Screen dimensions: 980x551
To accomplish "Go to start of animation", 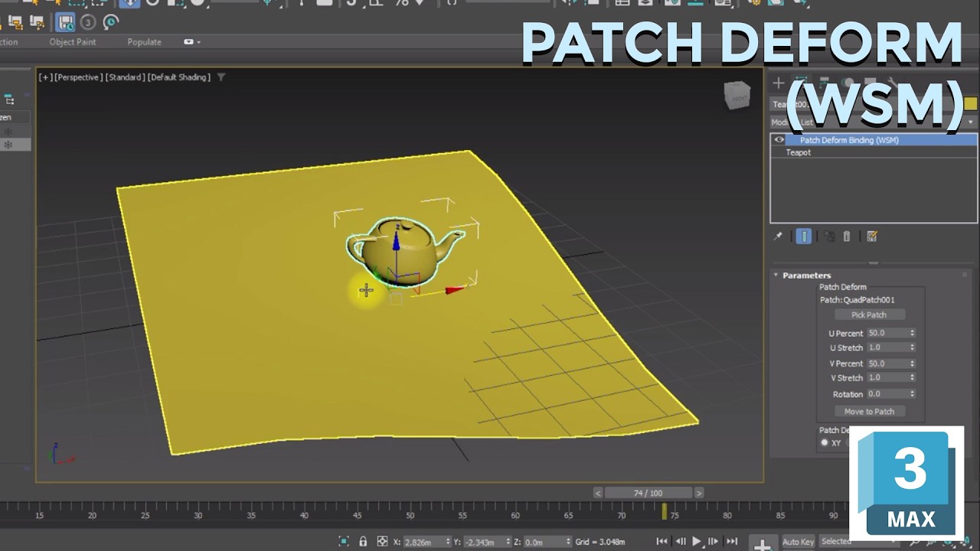I will (x=663, y=541).
